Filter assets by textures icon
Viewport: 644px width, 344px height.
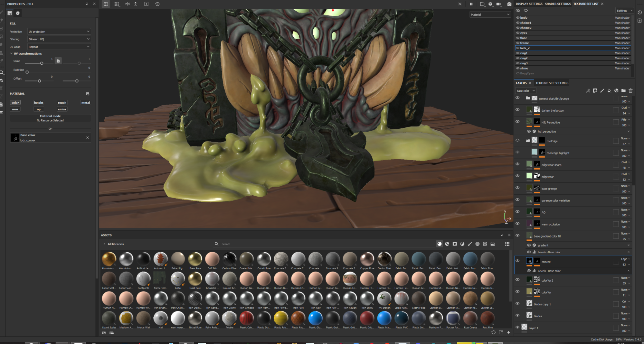(x=485, y=244)
